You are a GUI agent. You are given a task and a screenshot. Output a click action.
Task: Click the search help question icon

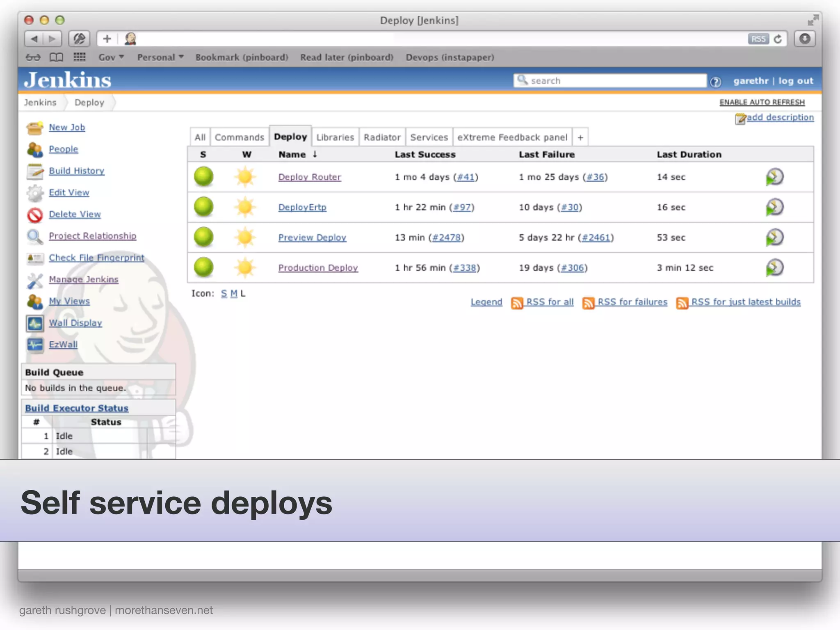pyautogui.click(x=716, y=82)
